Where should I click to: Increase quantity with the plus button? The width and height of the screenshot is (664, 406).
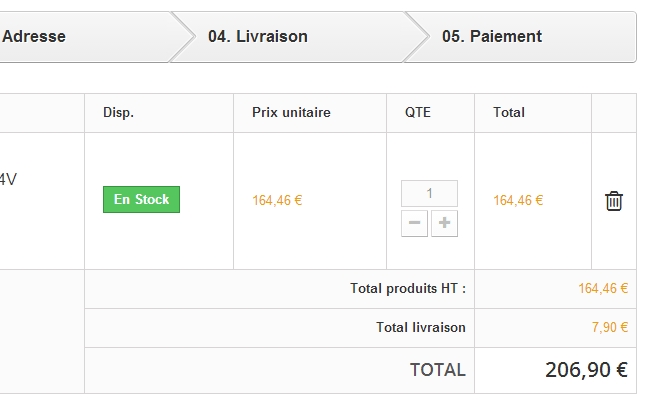tap(444, 223)
